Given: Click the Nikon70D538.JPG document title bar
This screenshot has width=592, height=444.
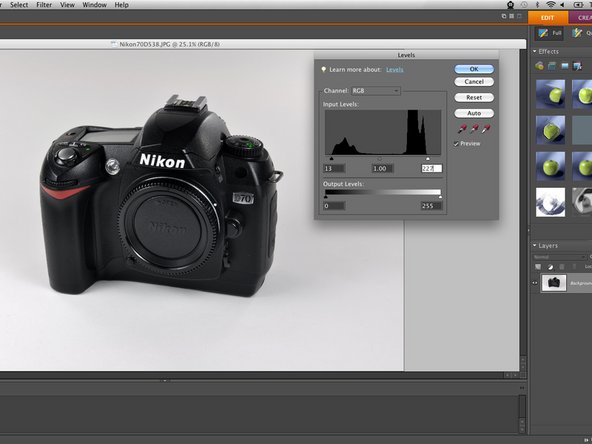Looking at the screenshot, I should 263,44.
